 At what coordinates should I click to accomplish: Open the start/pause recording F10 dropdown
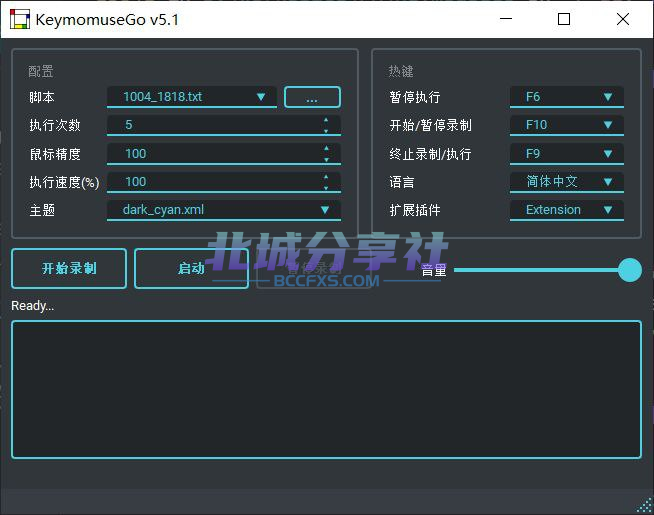[x=566, y=125]
